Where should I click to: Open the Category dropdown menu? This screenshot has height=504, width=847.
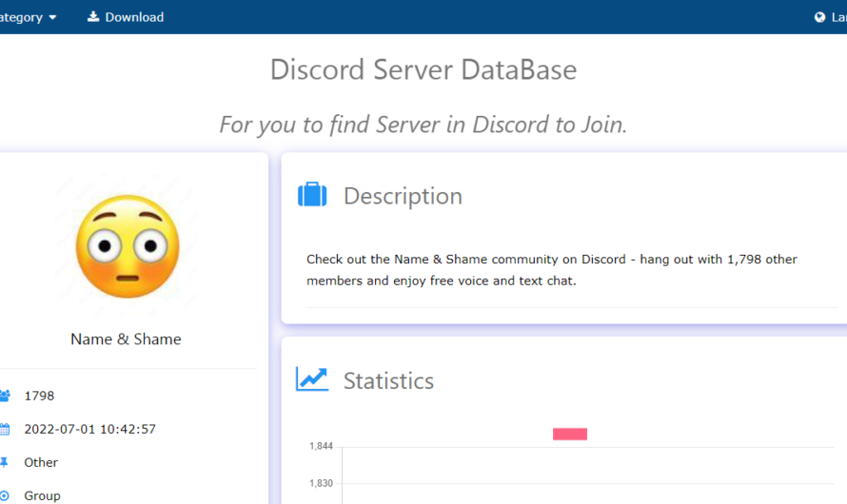point(29,17)
